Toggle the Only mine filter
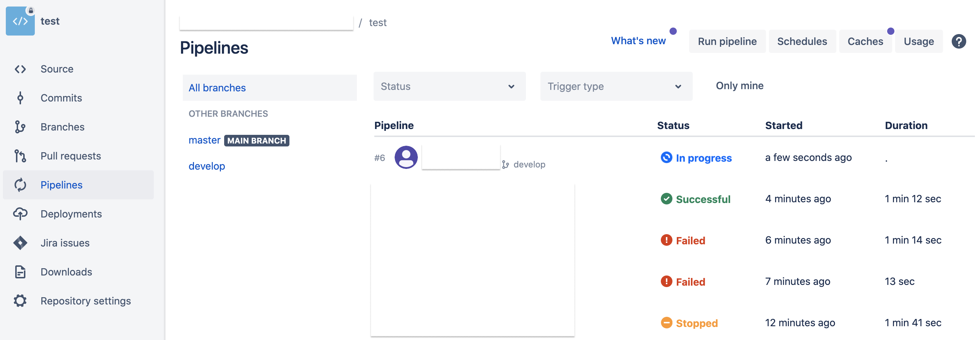Viewport: 980px width, 340px height. [x=739, y=86]
